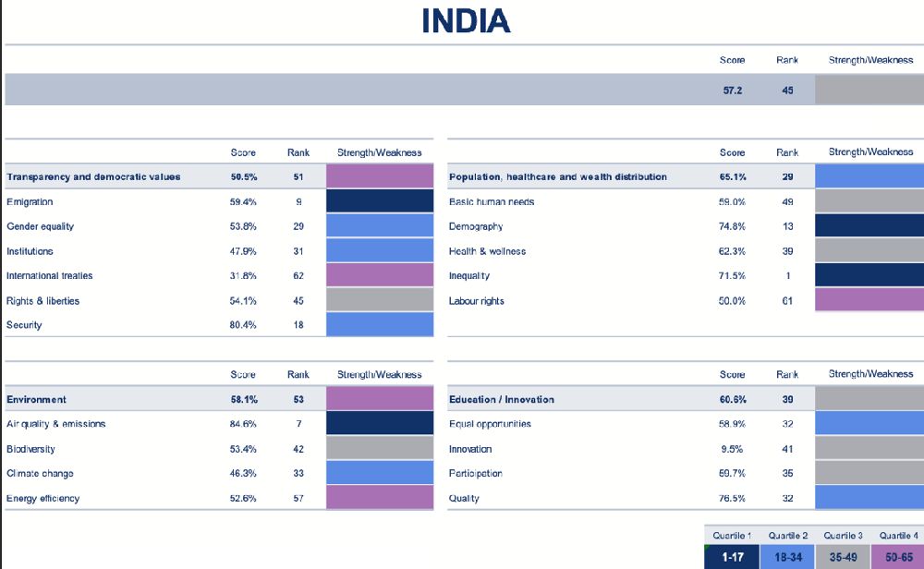Viewport: 924px width, 569px height.
Task: Open the Education / Innovation section header
Action: [504, 399]
